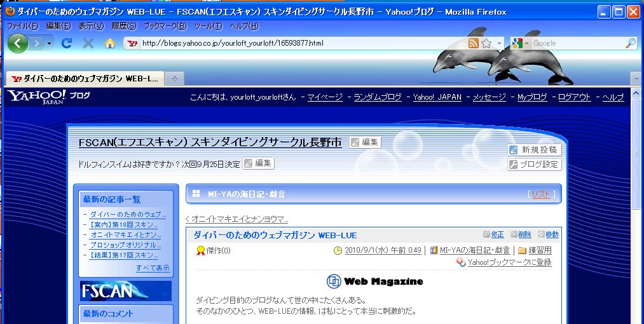Screen dimensions: 644x324
Task: Click the Home icon in the toolbar
Action: tap(109, 43)
